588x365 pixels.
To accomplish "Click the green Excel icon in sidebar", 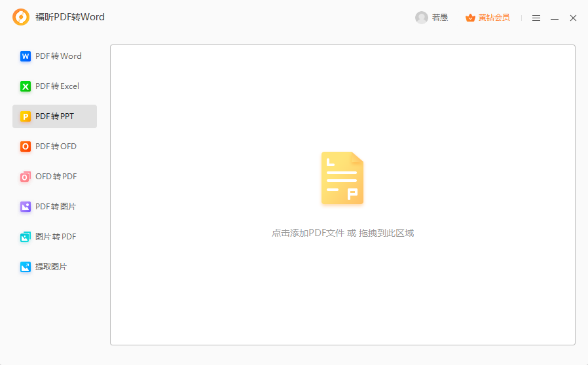I will tap(26, 86).
